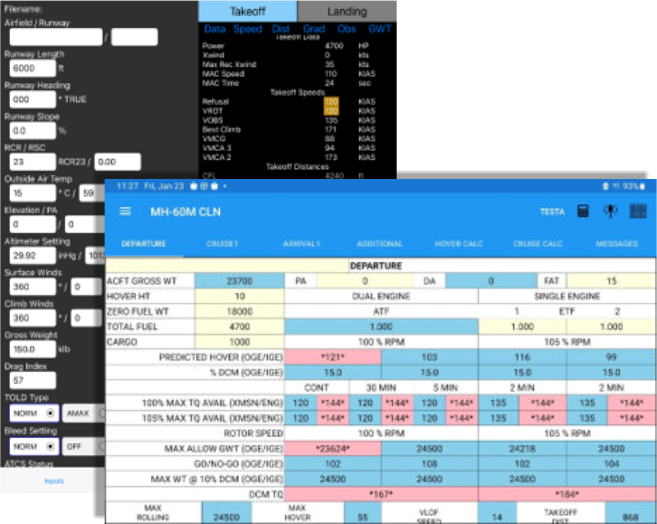Go to the HOVER CALC tab
Viewport: 657px width, 524px height.
459,243
